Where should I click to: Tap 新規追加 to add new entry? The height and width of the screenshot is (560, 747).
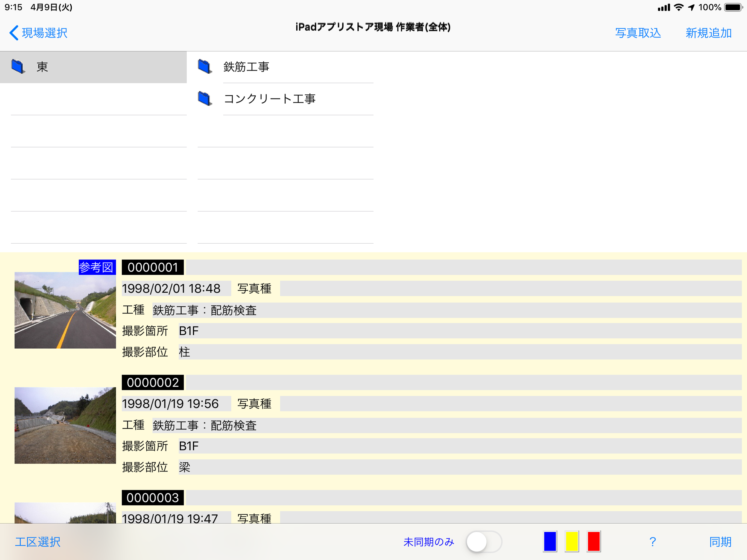point(708,33)
